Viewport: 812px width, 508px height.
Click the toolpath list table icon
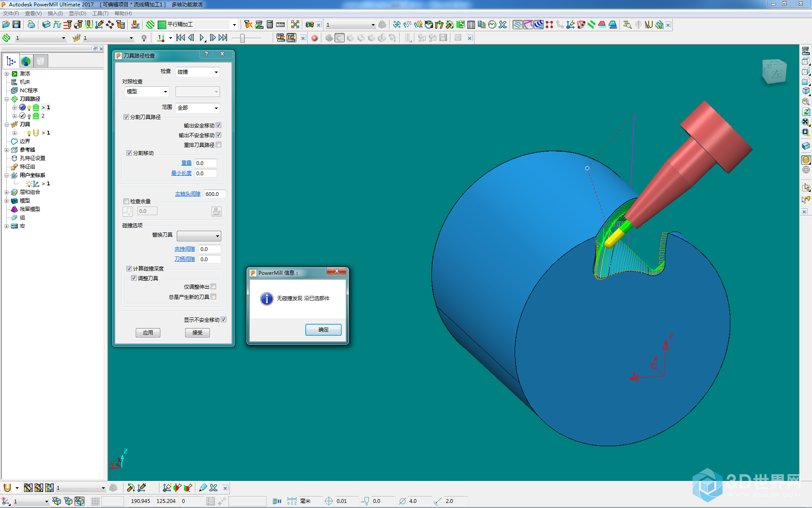(471, 25)
